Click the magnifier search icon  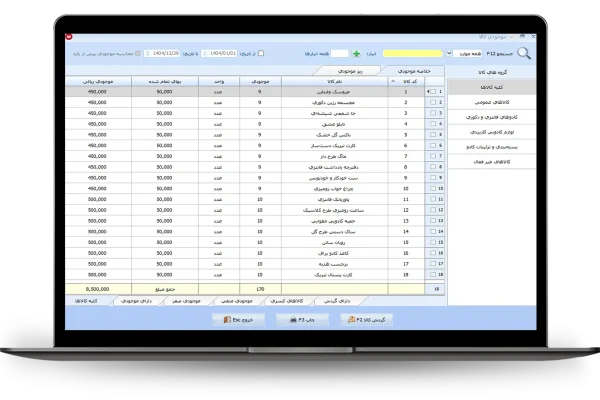(524, 54)
